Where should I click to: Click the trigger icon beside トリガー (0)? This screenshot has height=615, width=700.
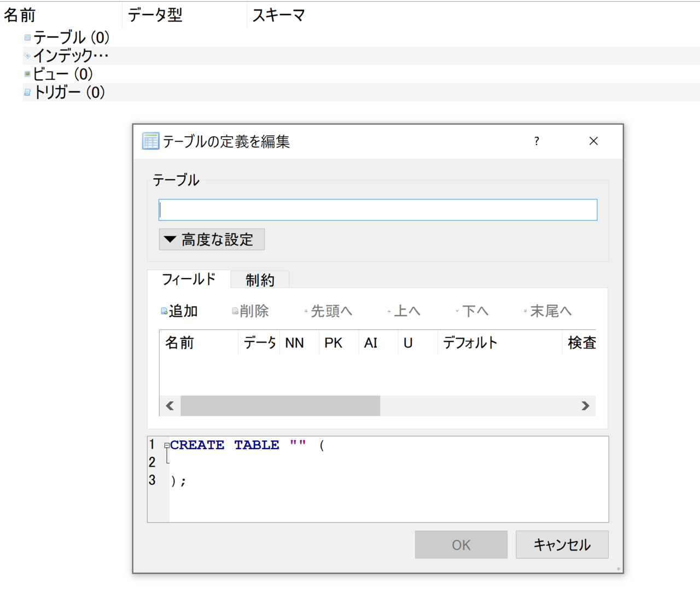(27, 92)
